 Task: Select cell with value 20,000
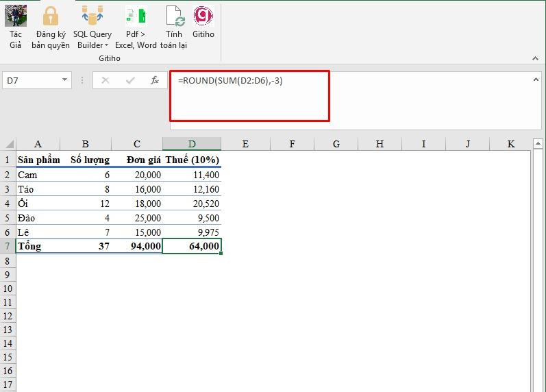137,175
